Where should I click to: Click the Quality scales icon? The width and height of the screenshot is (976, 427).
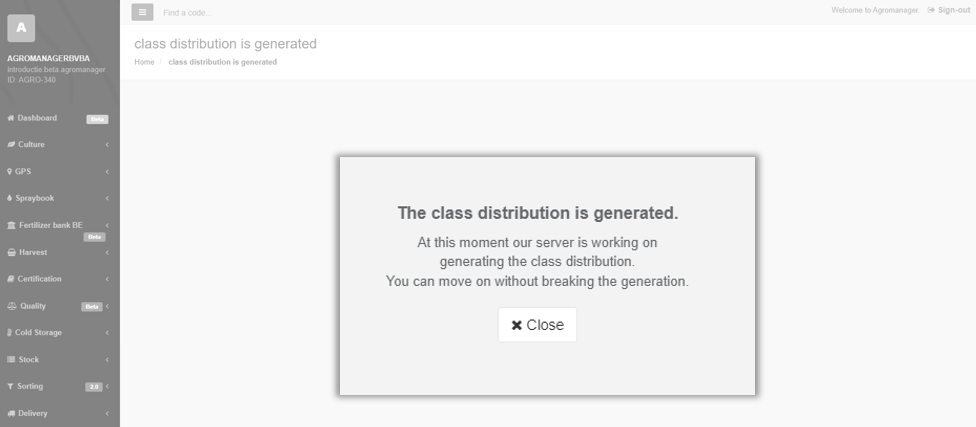(12, 306)
